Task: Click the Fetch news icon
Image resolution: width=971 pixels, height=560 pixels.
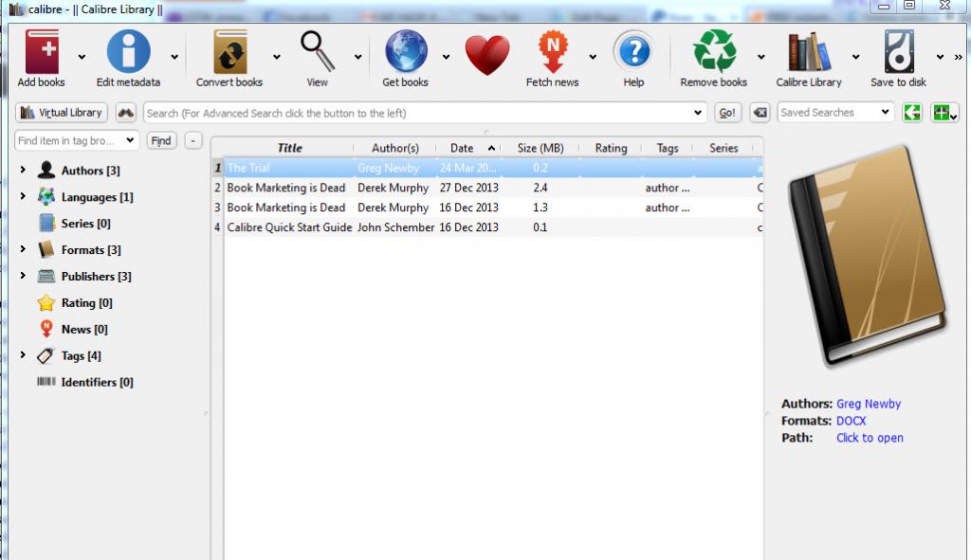Action: (x=553, y=52)
